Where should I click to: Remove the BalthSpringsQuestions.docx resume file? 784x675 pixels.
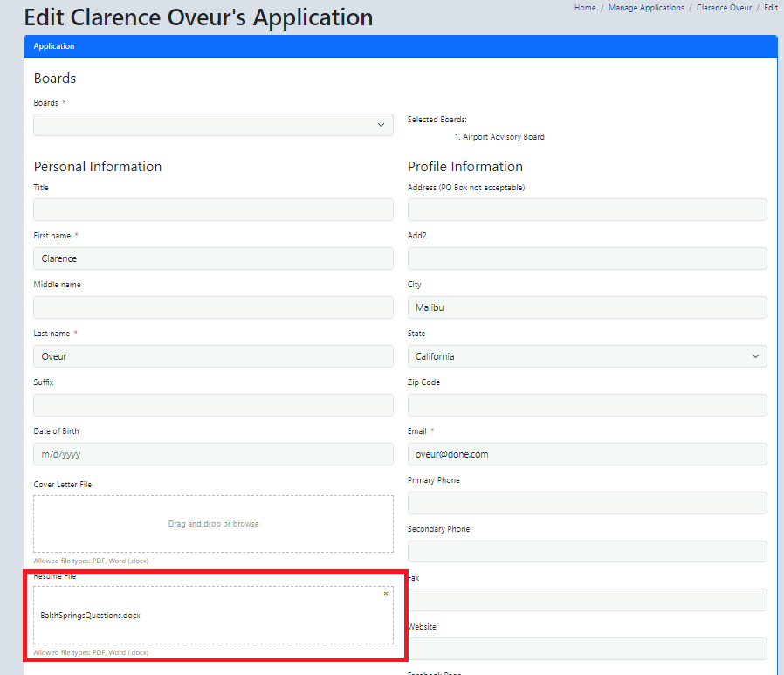click(386, 594)
